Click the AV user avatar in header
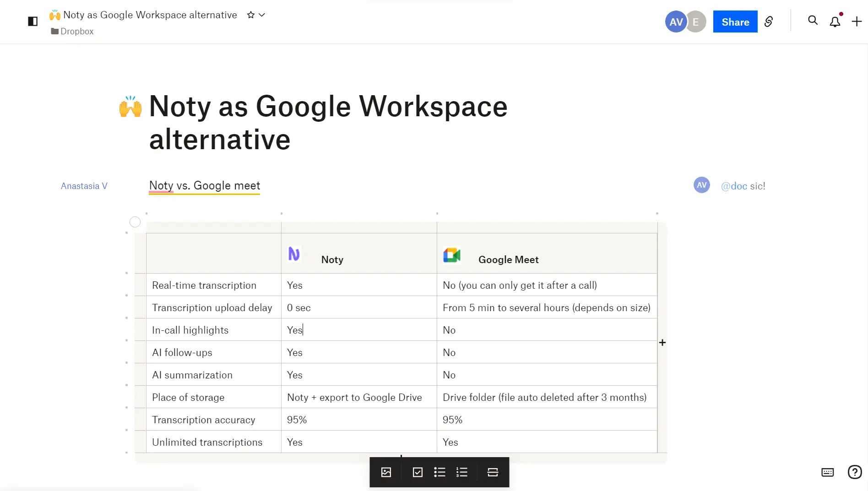The width and height of the screenshot is (868, 491). point(676,22)
